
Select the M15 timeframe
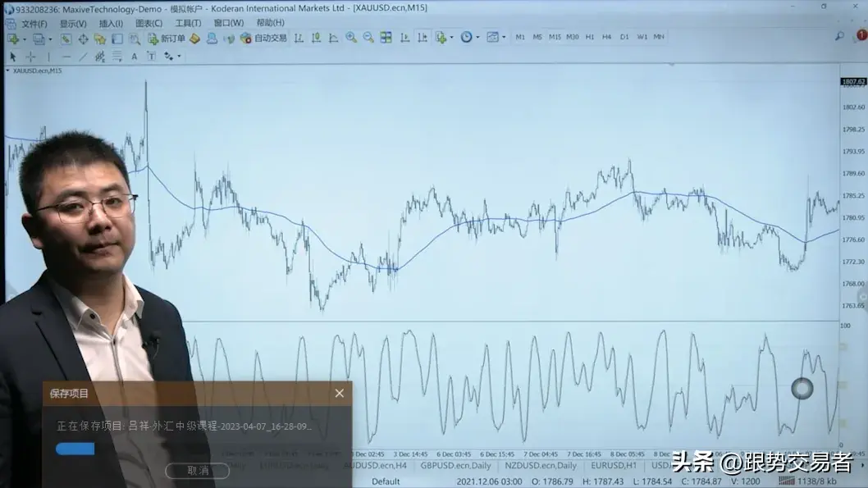[555, 37]
